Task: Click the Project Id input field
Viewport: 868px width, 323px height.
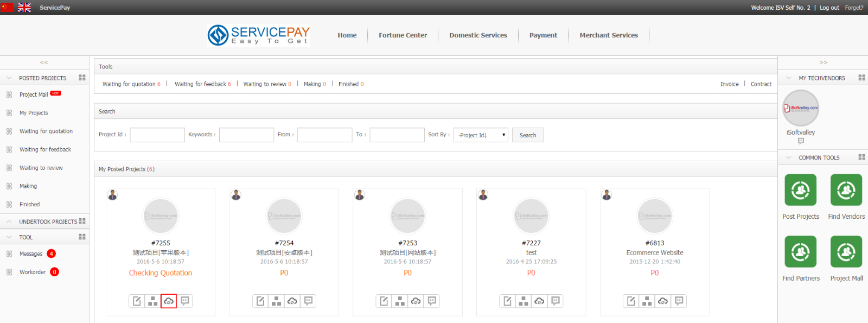Action: pos(157,135)
